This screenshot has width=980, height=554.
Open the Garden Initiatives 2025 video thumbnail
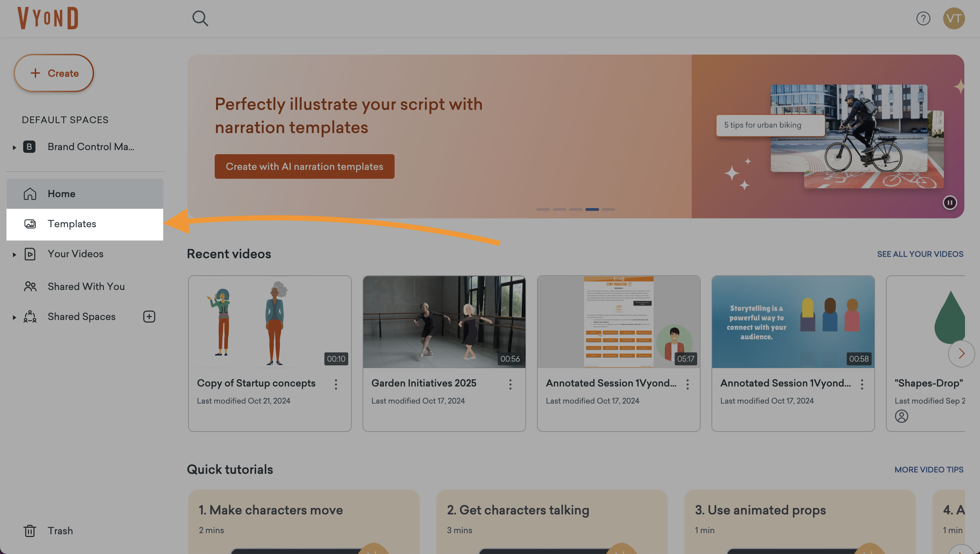tap(444, 322)
